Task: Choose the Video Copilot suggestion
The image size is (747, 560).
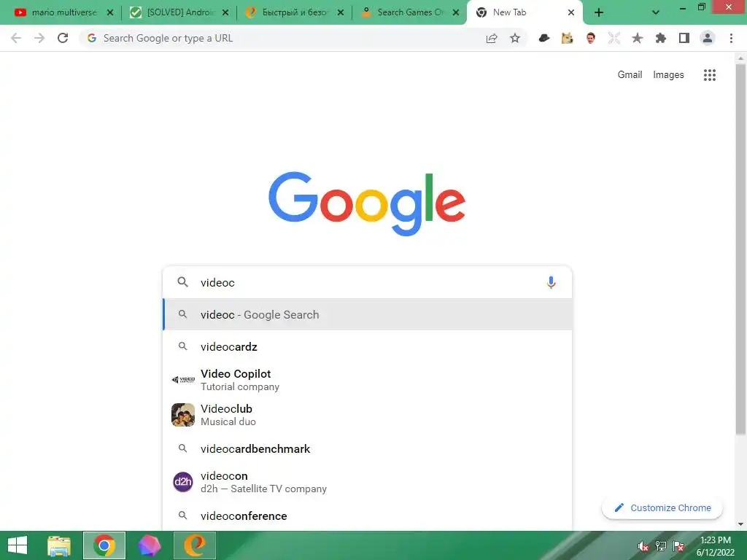Action: click(368, 380)
